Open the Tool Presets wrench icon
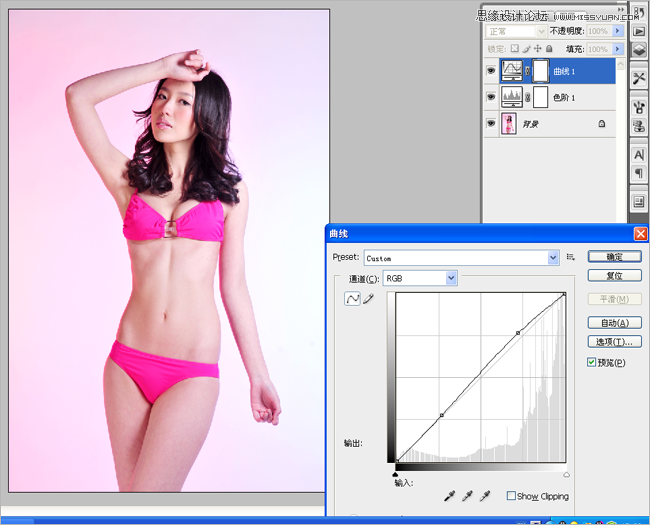Screen dimensions: 650x525 (x=639, y=78)
